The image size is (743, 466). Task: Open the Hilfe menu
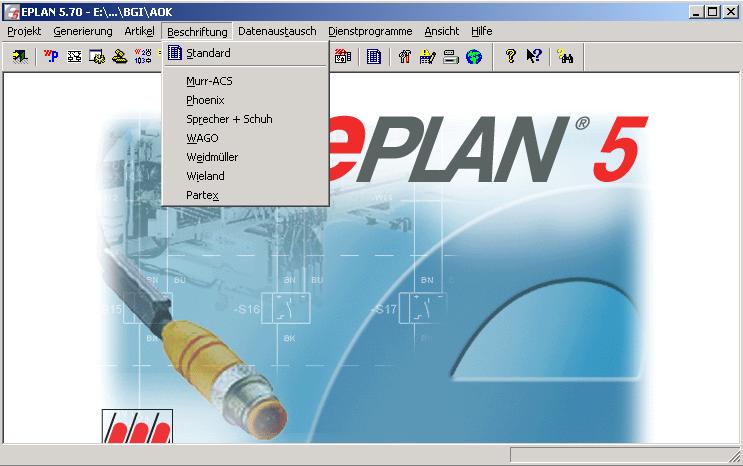click(481, 31)
